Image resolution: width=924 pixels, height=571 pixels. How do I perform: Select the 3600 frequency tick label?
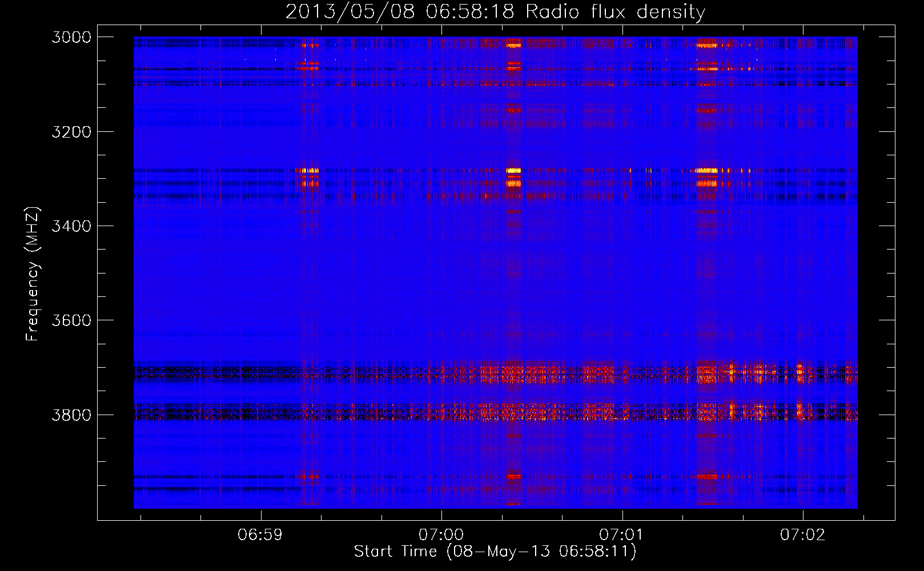pyautogui.click(x=71, y=320)
